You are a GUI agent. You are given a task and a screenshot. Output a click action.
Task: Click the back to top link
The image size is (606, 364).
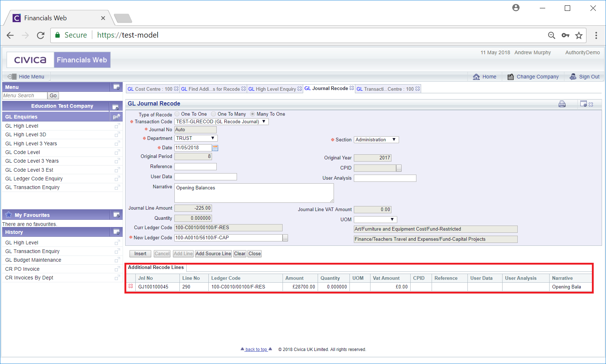tap(256, 350)
